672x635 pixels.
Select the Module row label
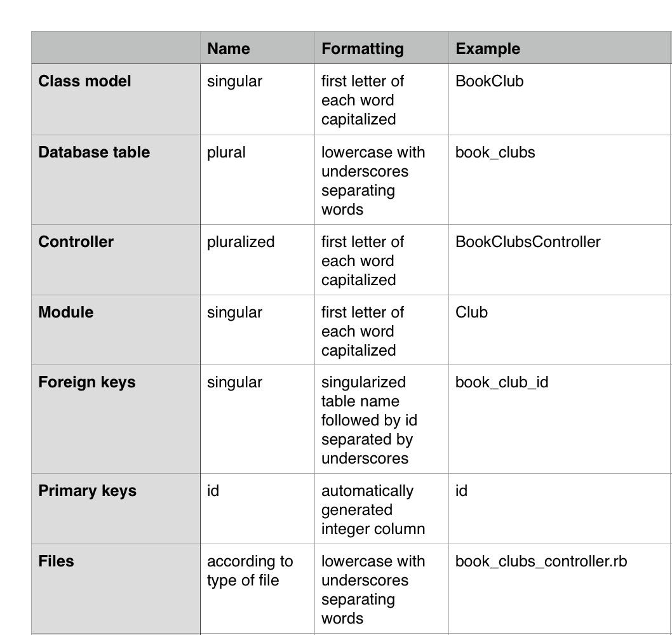(x=65, y=312)
